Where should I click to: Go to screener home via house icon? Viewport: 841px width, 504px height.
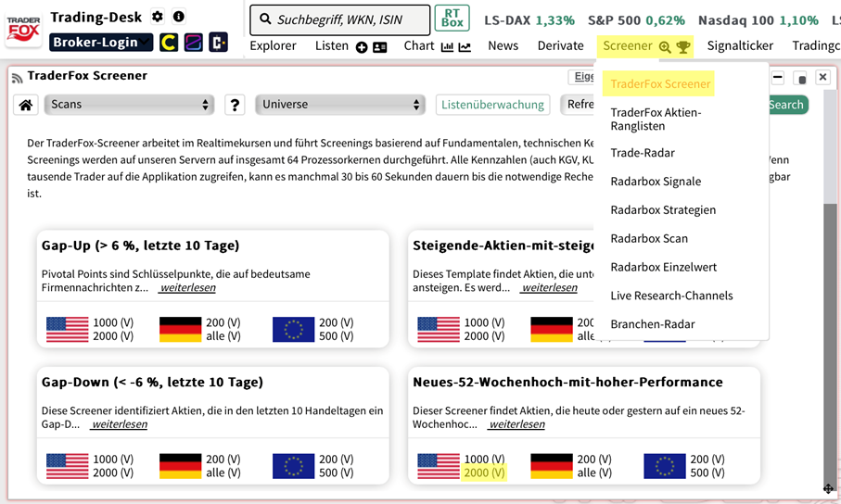coord(25,105)
